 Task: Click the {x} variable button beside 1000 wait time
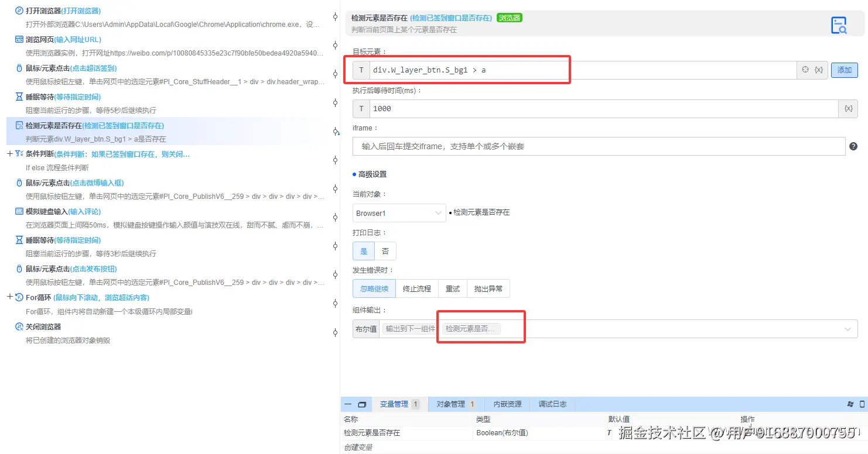tap(848, 108)
